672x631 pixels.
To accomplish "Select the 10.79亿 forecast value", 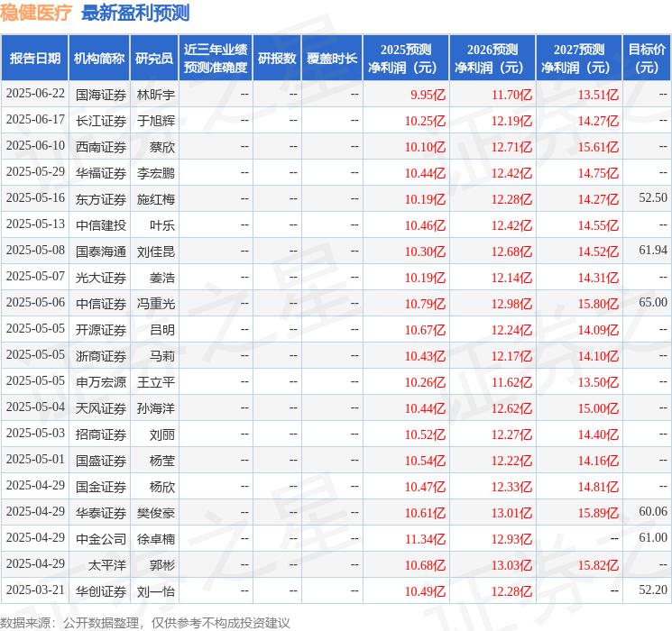I will click(x=425, y=304).
